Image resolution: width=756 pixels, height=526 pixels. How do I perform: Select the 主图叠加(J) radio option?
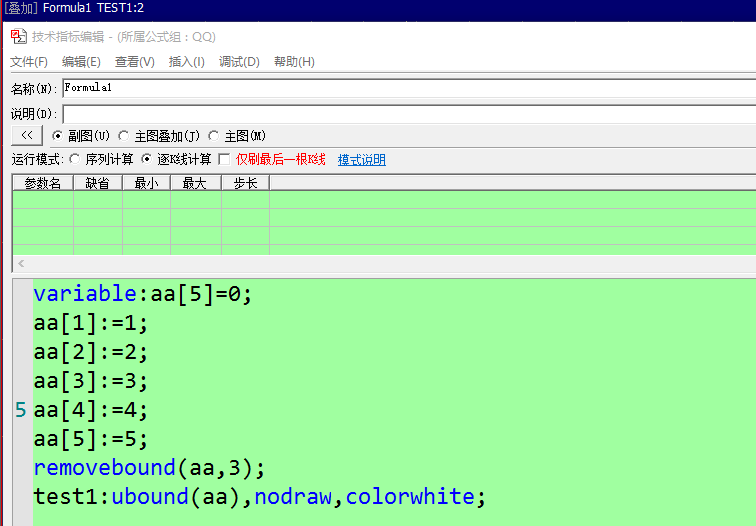(x=124, y=136)
